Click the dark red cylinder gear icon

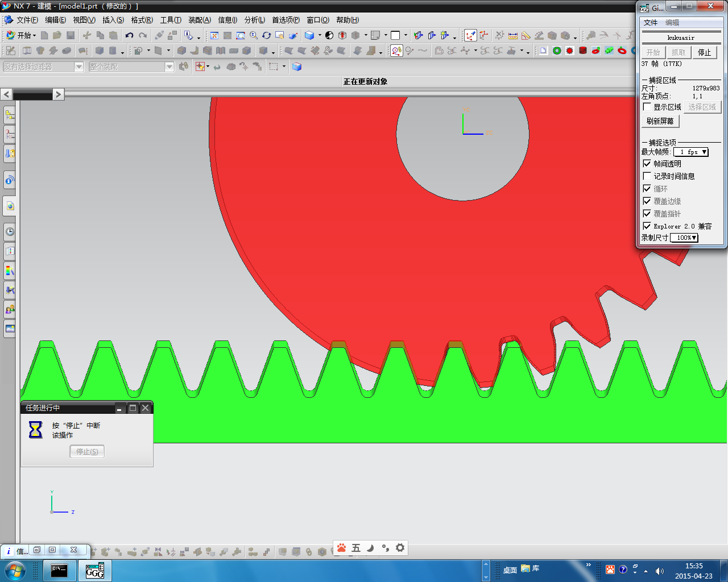pos(583,51)
